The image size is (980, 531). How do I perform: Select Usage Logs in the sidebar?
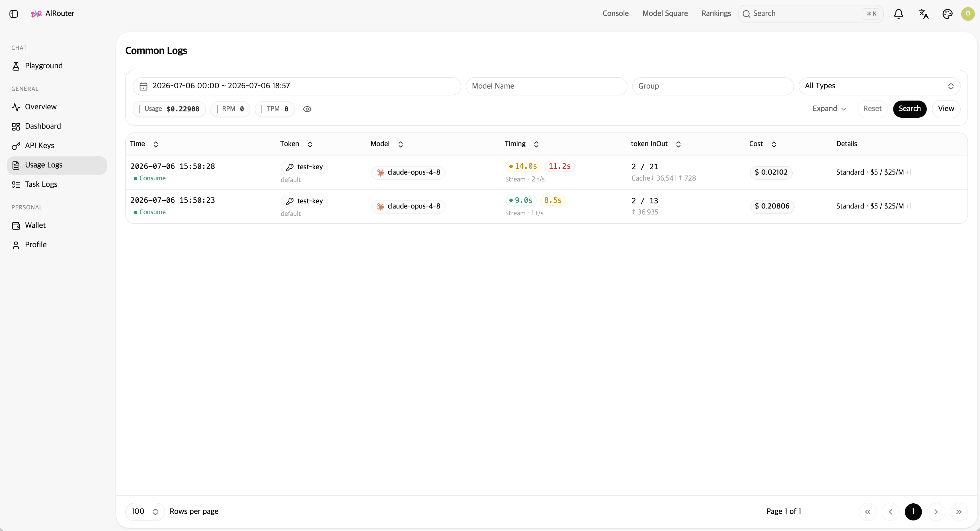coord(57,165)
